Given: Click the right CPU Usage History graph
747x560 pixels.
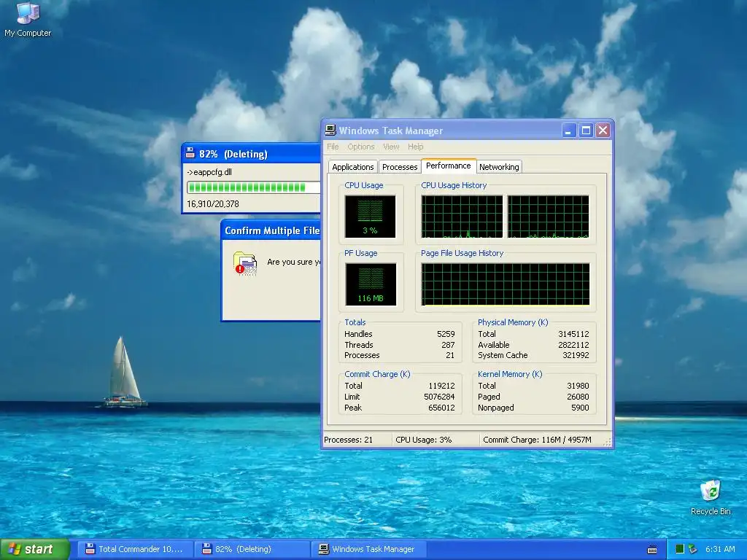Looking at the screenshot, I should pyautogui.click(x=549, y=216).
